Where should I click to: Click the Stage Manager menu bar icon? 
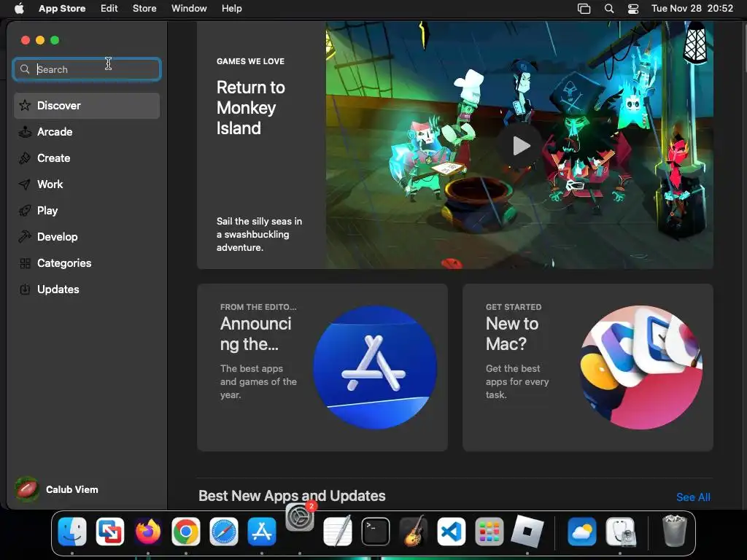pos(584,9)
